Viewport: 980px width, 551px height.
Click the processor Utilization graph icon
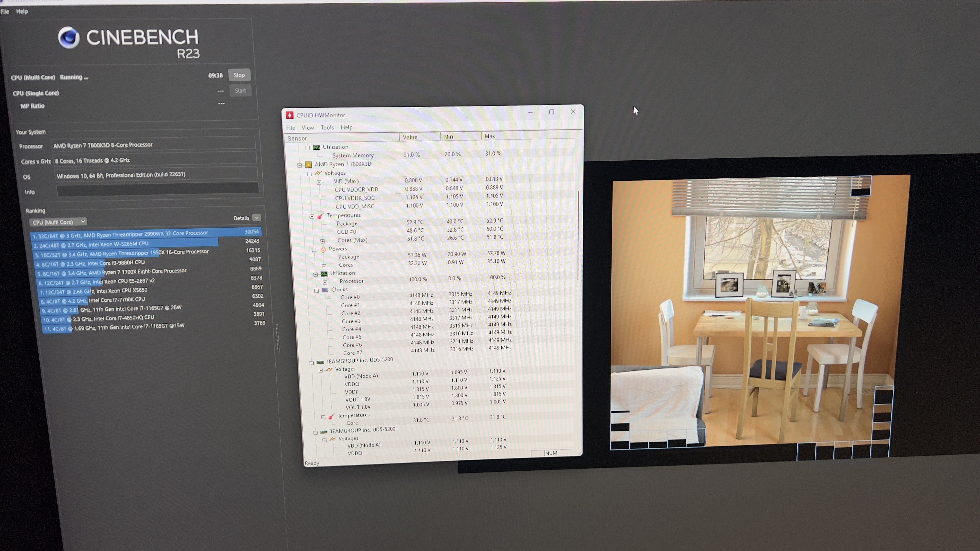pyautogui.click(x=324, y=274)
